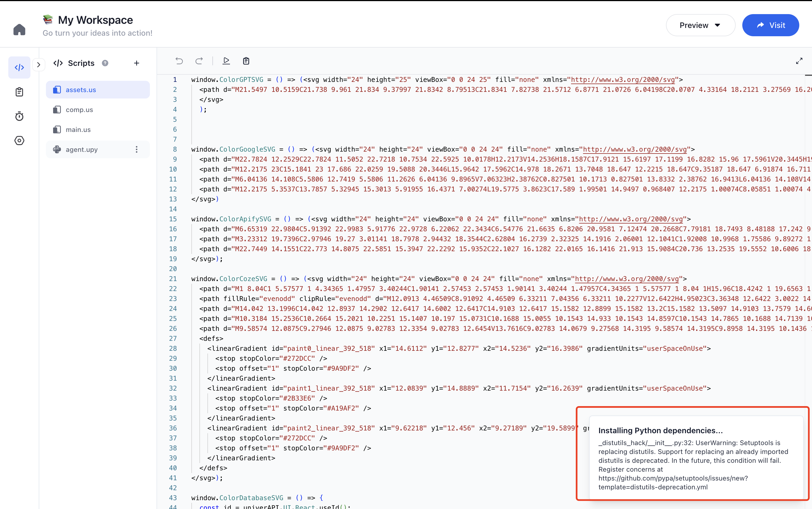Screen dimensions: 812x509
Task: Open the toolbar clipboard log icon
Action: [x=246, y=61]
